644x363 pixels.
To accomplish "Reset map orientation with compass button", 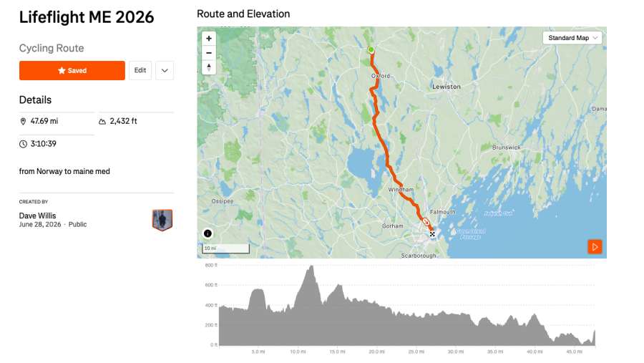I will (209, 67).
